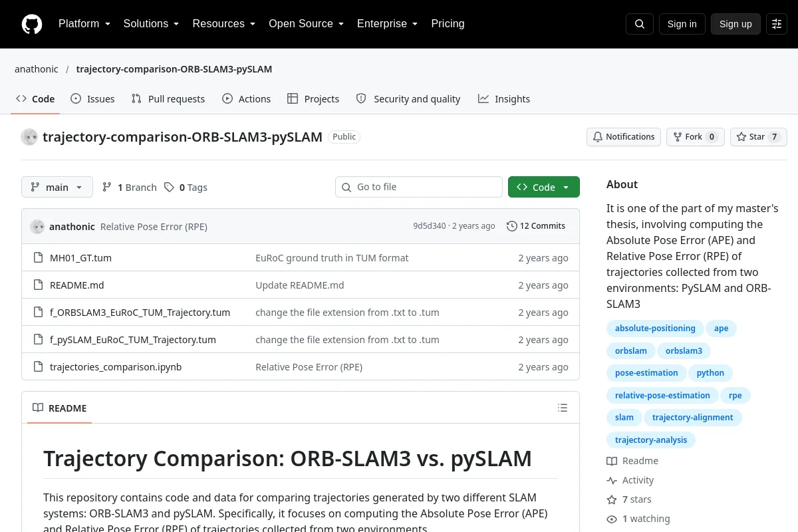Screen dimensions: 798x532
Task: Click the eye icon next to 1 watching
Action: coord(612,519)
